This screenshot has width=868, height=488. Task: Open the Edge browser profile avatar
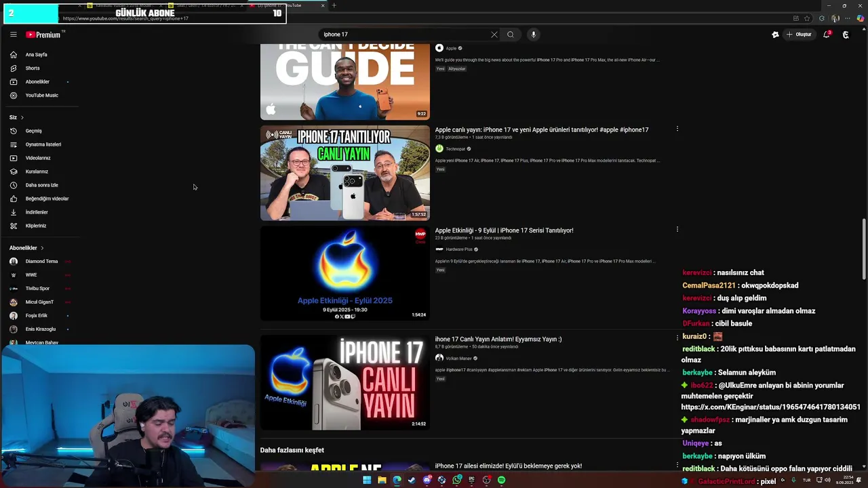click(x=835, y=18)
